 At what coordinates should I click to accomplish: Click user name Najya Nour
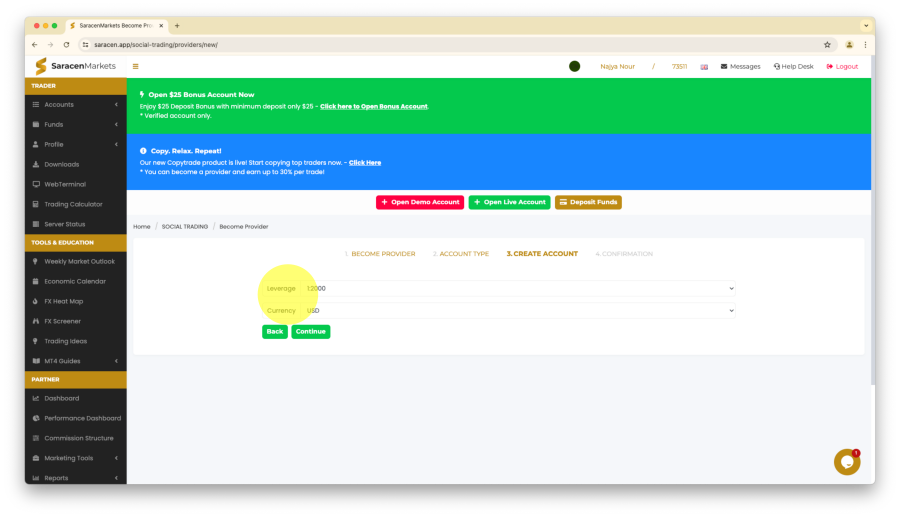[x=618, y=67]
